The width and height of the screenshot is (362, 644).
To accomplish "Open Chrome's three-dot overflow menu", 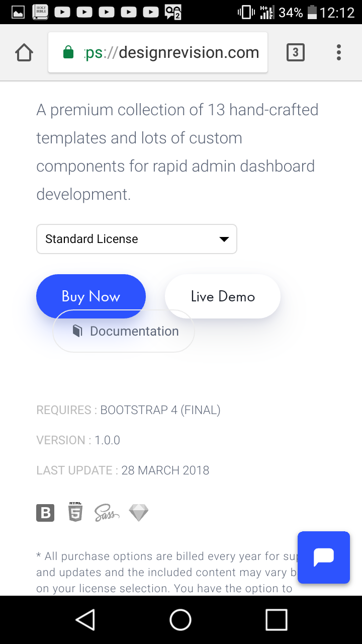I will (338, 52).
